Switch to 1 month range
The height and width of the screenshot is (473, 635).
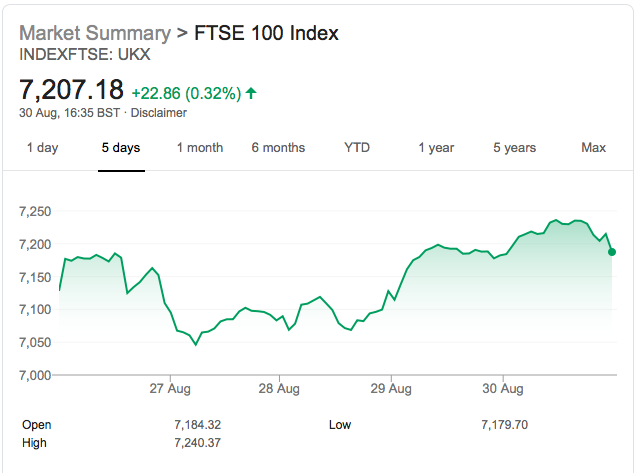200,147
